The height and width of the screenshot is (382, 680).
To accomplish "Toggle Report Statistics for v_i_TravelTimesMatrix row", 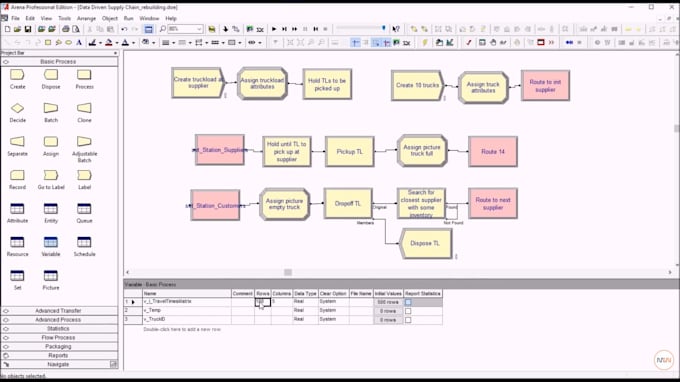I will 408,302.
